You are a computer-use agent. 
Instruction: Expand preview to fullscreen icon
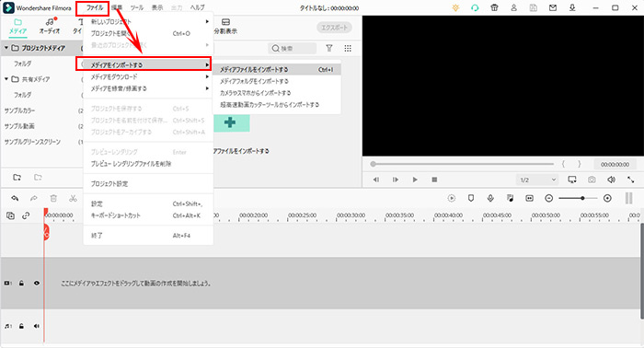[630, 180]
